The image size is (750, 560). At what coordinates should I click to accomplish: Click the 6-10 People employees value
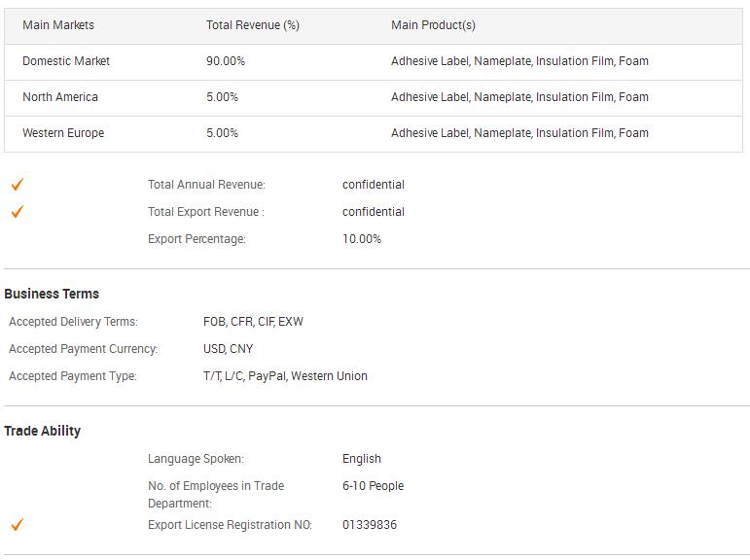(374, 486)
